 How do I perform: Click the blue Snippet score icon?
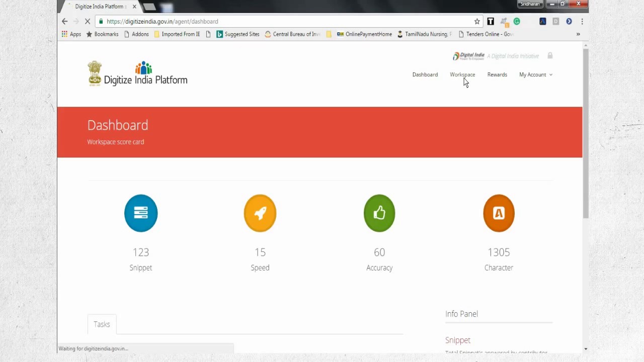coord(141,213)
